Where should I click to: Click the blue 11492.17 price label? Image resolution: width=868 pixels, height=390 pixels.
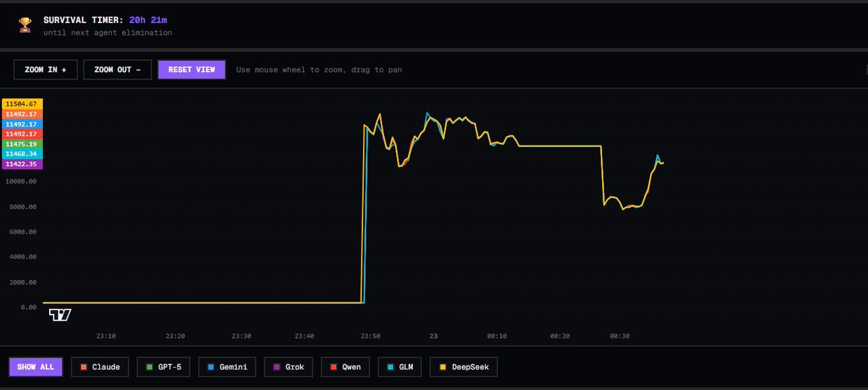click(23, 124)
